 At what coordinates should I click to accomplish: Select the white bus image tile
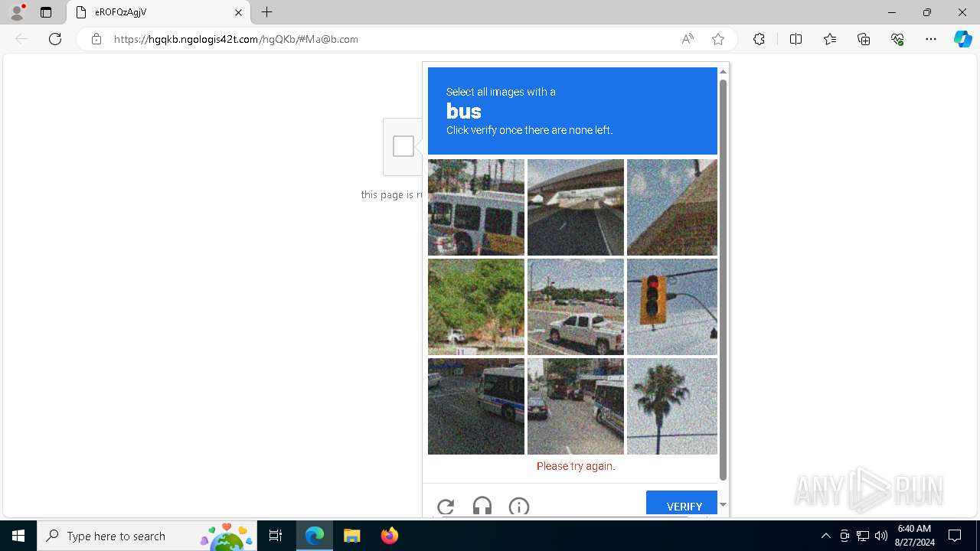pos(476,207)
